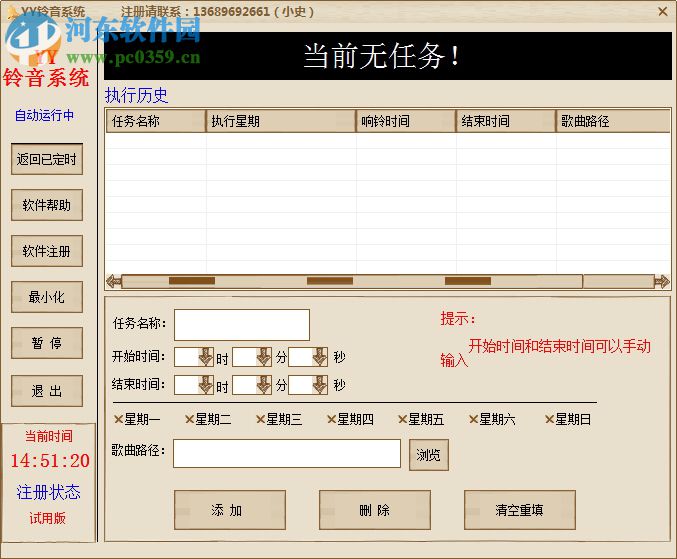The height and width of the screenshot is (559, 677).
Task: Open end time second dropdown
Action: coord(320,385)
